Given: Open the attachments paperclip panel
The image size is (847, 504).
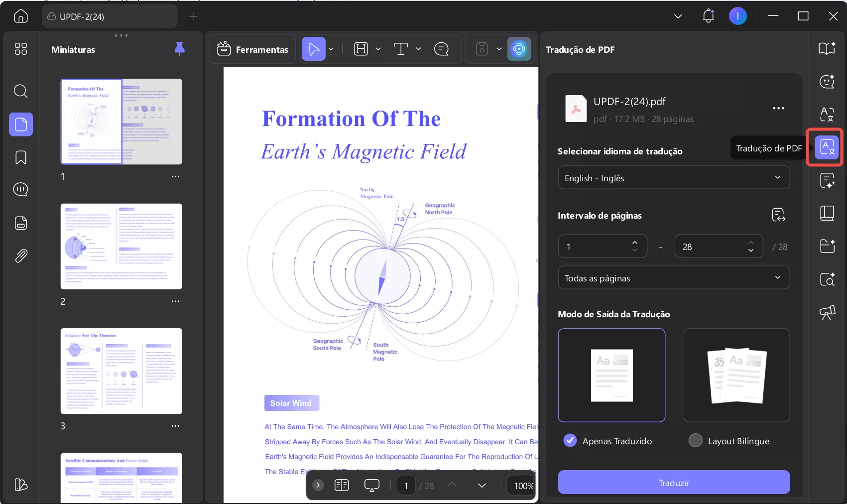Looking at the screenshot, I should pos(20,256).
